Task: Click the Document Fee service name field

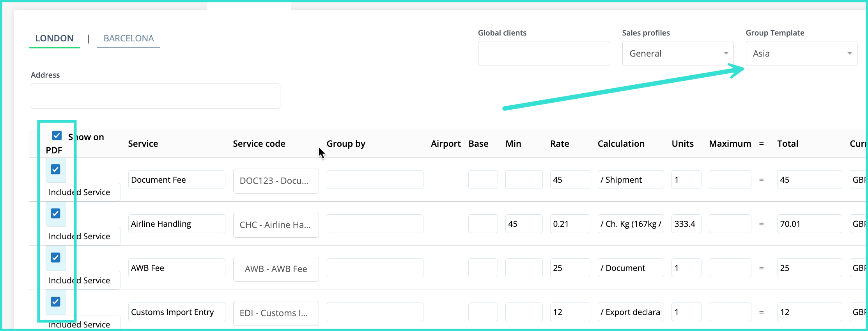Action: pyautogui.click(x=176, y=180)
